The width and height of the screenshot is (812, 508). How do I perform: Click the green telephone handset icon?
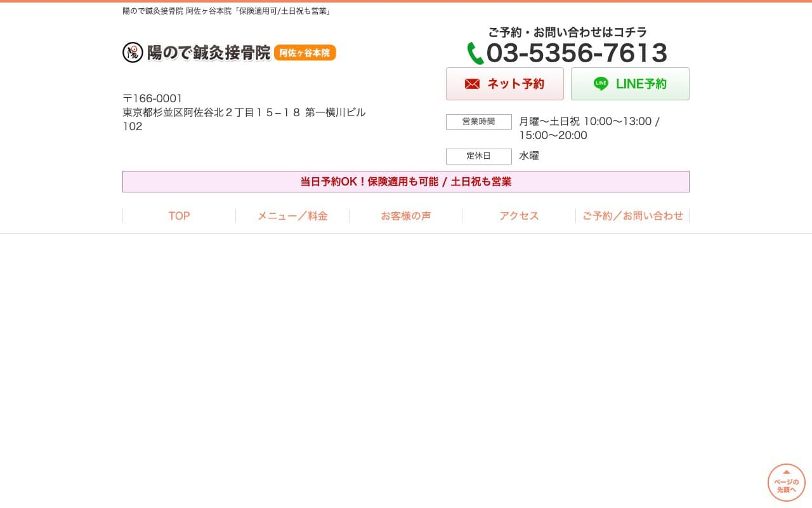[475, 53]
